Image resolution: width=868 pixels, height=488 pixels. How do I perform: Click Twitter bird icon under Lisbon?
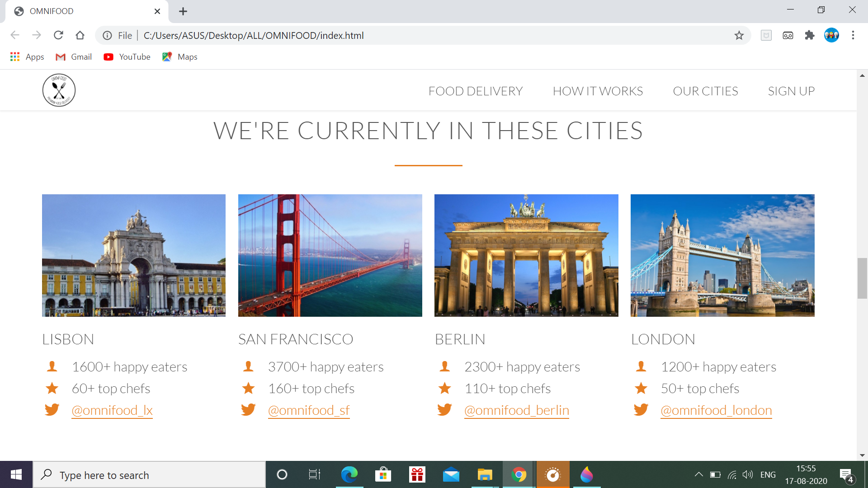click(x=52, y=410)
